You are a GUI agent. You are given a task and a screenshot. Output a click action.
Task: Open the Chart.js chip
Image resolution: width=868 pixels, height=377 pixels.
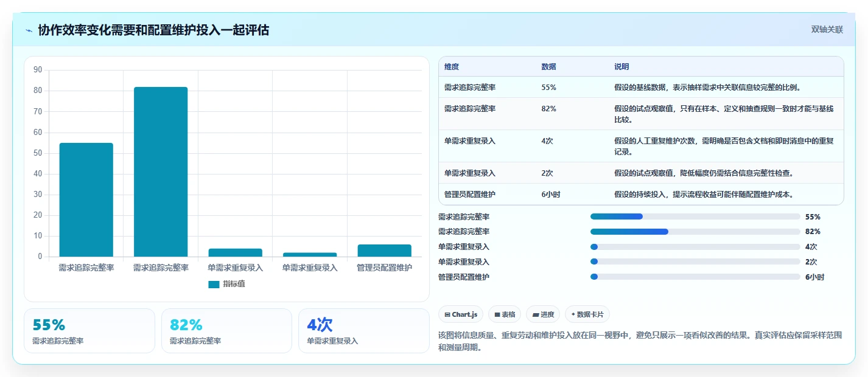461,314
